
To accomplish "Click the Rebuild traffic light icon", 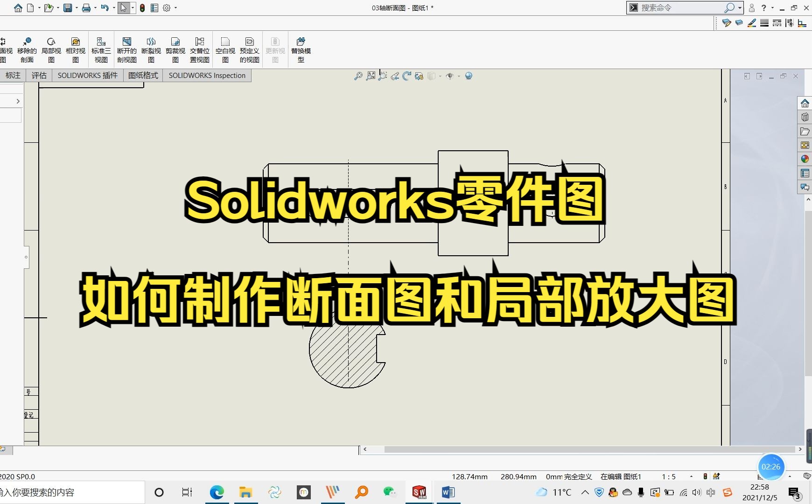I will pos(142,8).
